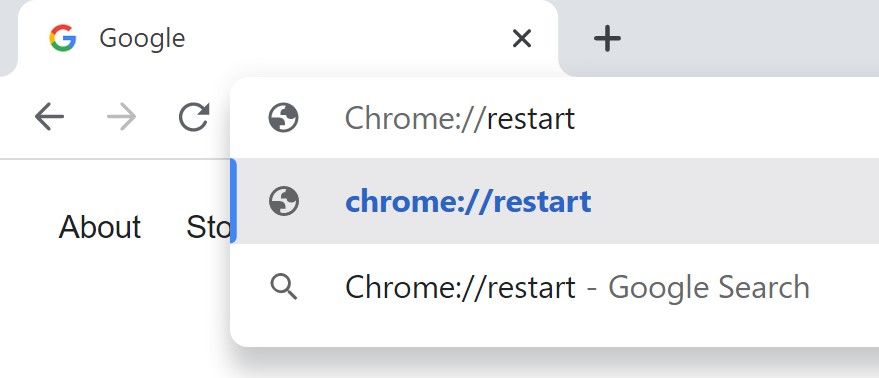Click the globe icon in address bar

tap(283, 118)
